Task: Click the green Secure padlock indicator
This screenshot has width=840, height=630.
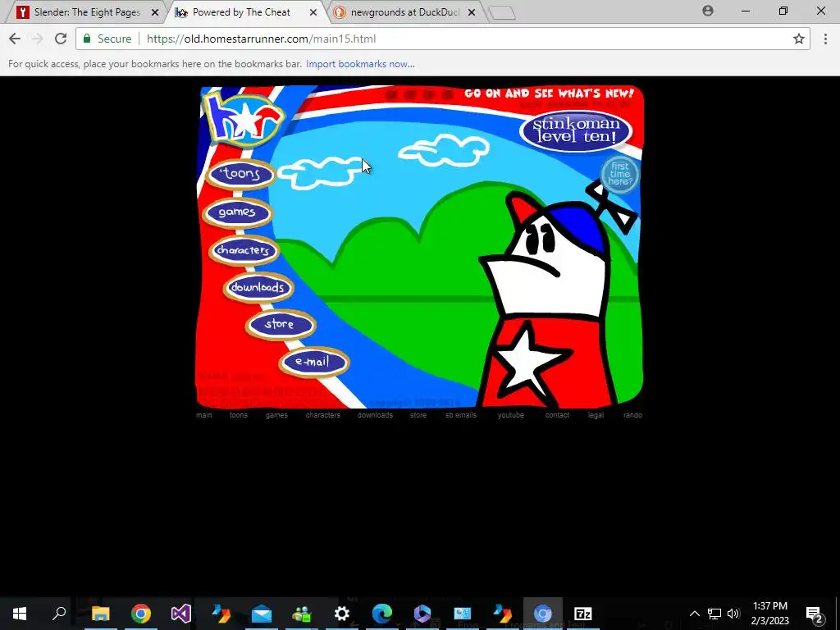Action: [107, 39]
